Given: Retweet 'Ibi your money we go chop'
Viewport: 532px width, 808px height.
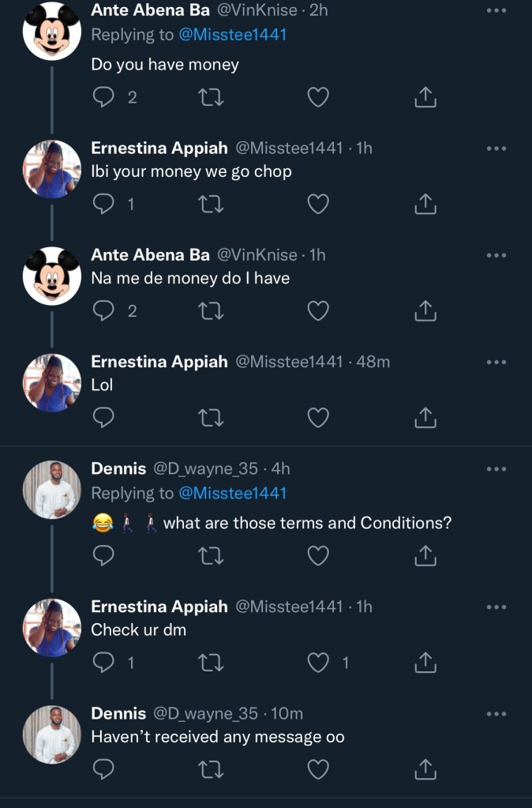Looking at the screenshot, I should (212, 205).
